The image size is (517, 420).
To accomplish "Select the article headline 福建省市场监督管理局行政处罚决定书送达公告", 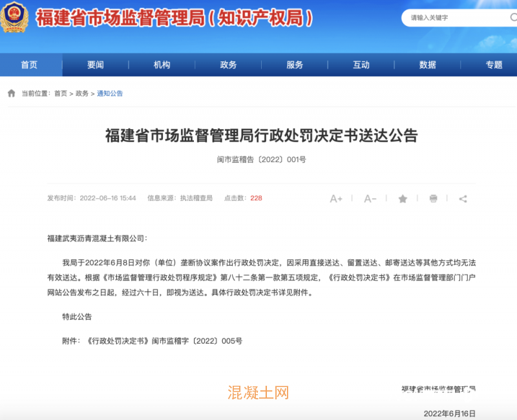I will (262, 136).
